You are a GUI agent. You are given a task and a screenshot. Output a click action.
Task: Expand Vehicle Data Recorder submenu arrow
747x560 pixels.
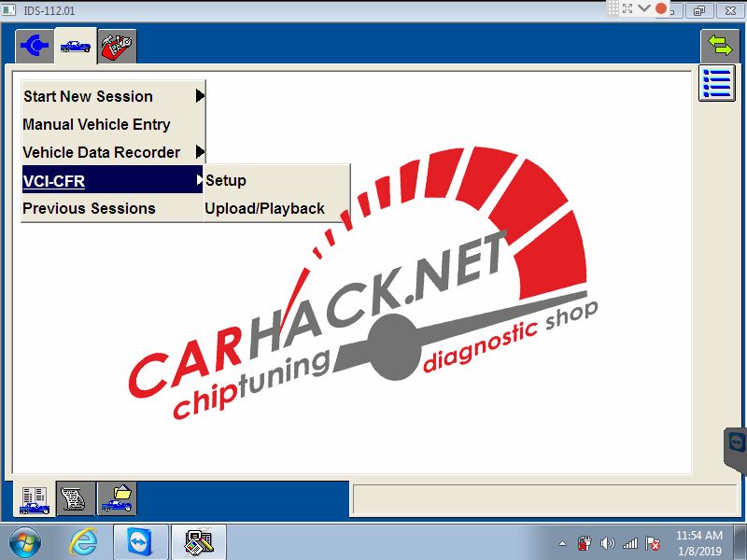[200, 152]
